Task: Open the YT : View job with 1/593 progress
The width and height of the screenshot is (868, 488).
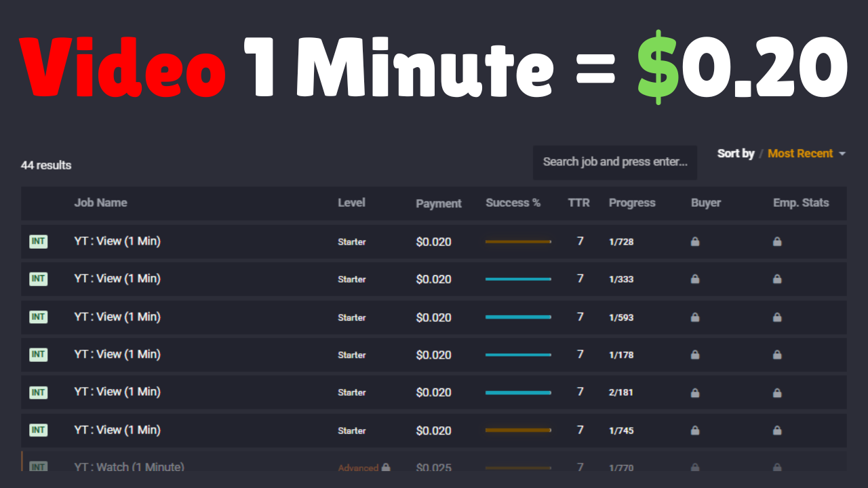Action: [117, 317]
